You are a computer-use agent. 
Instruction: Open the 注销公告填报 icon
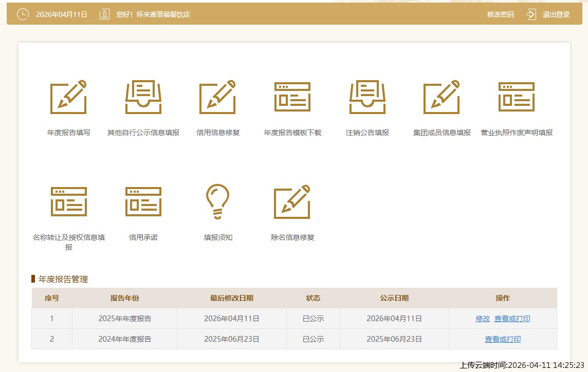coord(367,97)
